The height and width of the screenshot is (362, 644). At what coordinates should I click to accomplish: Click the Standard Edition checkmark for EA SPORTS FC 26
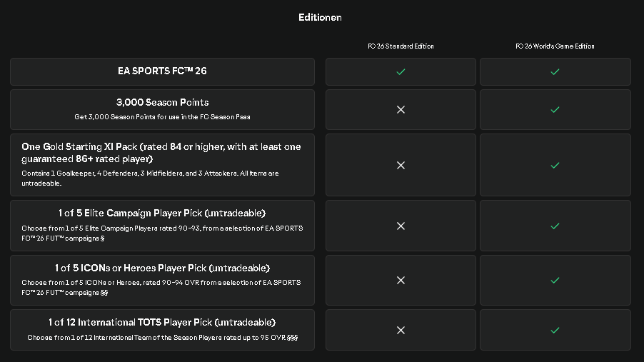point(401,72)
